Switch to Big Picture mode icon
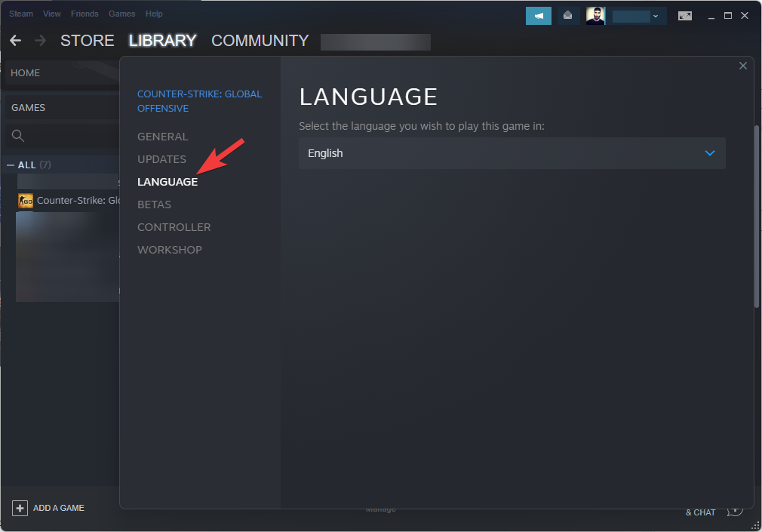This screenshot has width=762, height=532. point(685,16)
